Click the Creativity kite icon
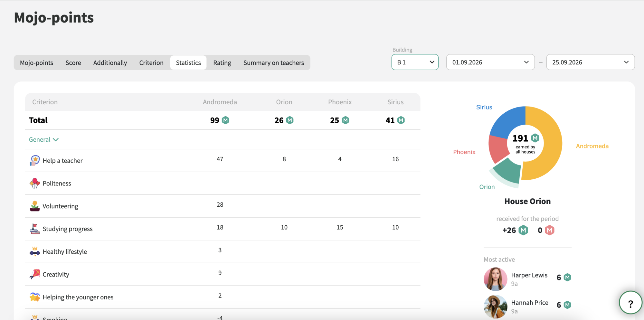Image resolution: width=644 pixels, height=320 pixels. pos(35,274)
